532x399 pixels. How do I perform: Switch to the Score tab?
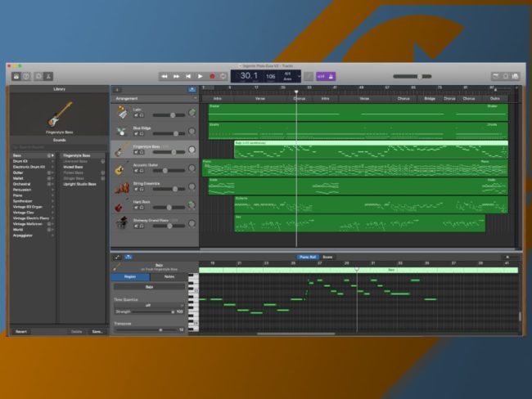click(327, 257)
